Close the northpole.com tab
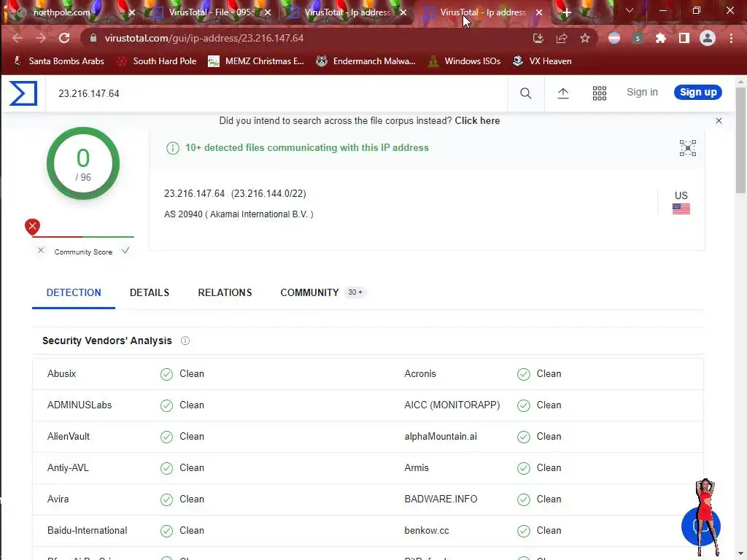This screenshot has width=747, height=560. 132,12
